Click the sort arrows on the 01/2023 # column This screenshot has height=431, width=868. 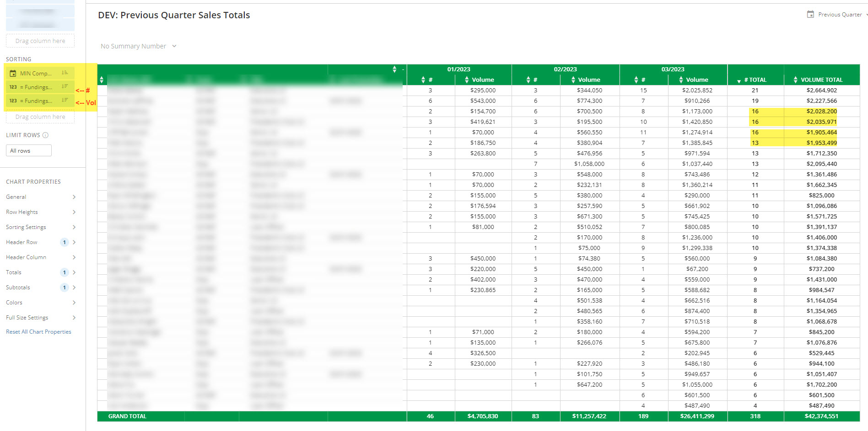pos(422,80)
